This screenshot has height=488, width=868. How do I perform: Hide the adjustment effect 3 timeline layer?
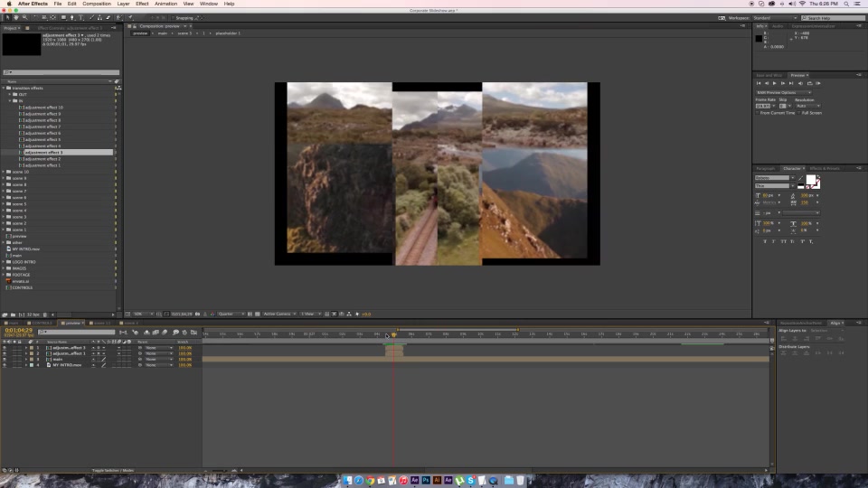(5, 347)
